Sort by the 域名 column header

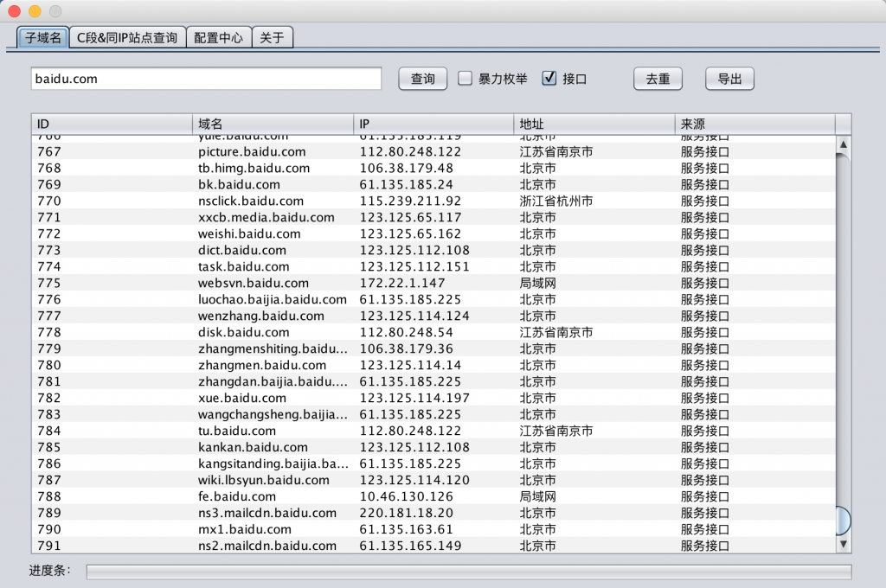pyautogui.click(x=273, y=125)
